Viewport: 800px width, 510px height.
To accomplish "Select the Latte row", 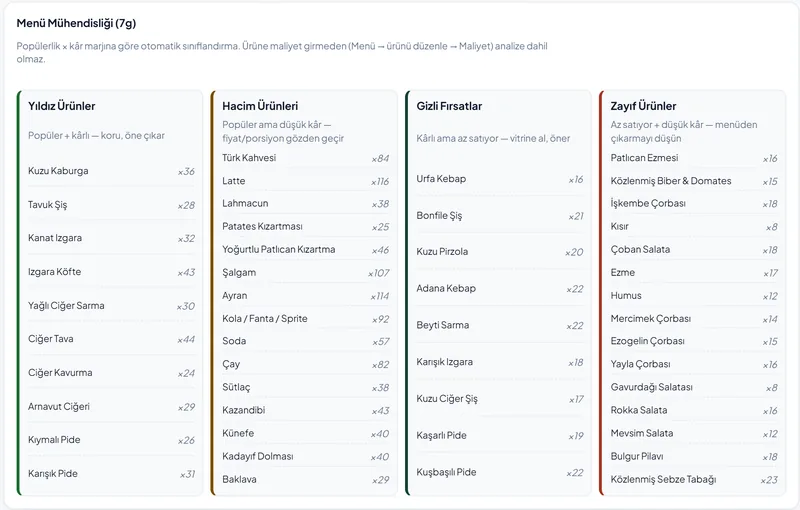I will point(306,181).
